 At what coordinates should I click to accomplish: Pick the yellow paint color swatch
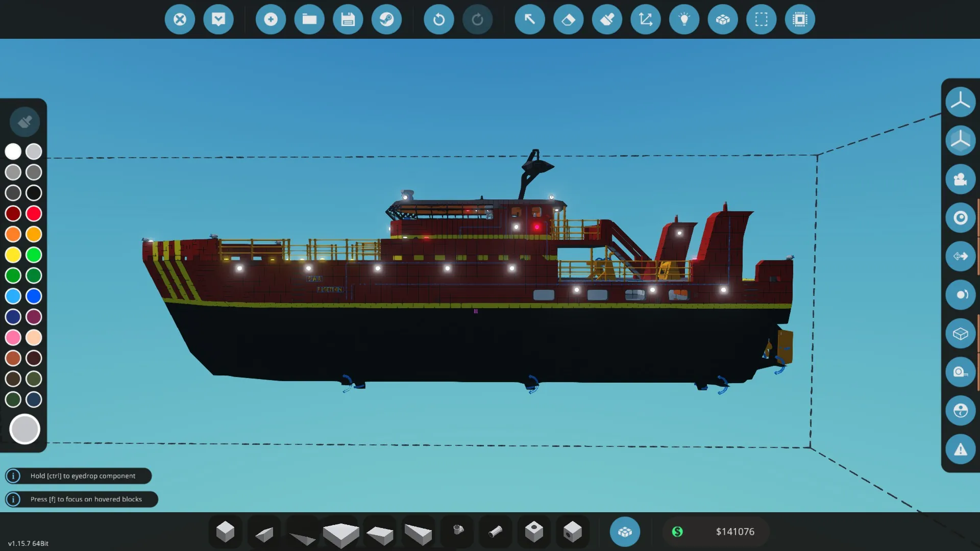click(x=13, y=255)
